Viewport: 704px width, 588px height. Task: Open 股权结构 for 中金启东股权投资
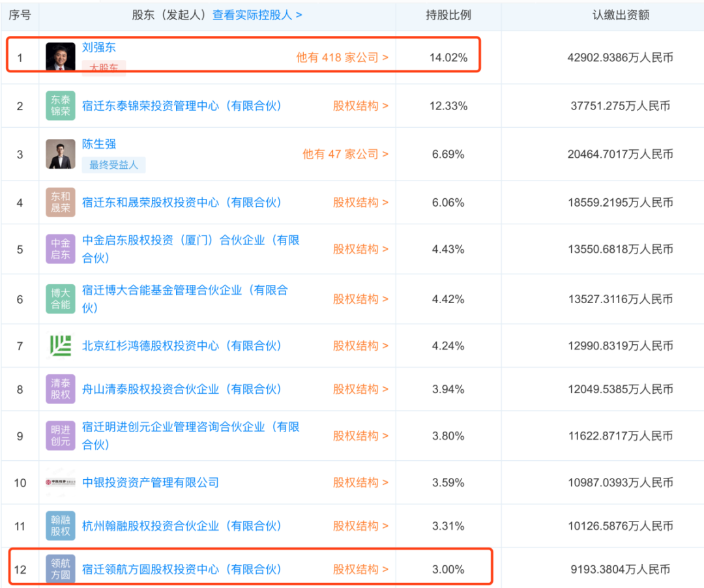tap(360, 249)
